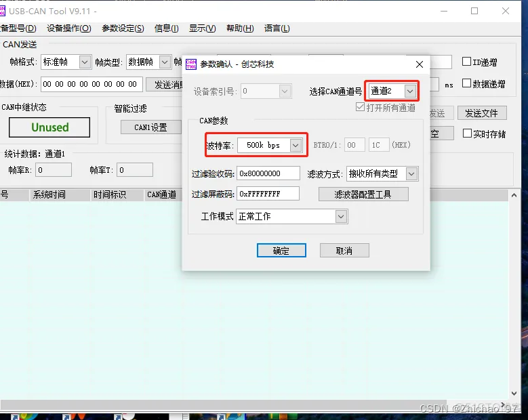Click the 系统时间 column header

click(x=60, y=195)
